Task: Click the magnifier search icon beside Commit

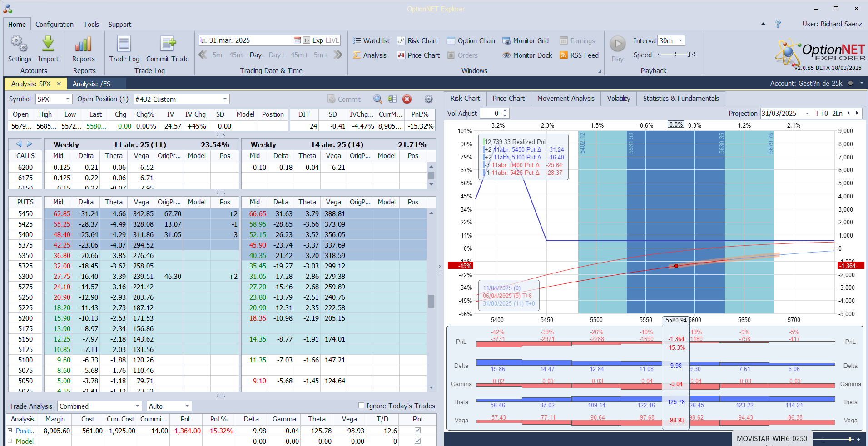Action: point(377,99)
